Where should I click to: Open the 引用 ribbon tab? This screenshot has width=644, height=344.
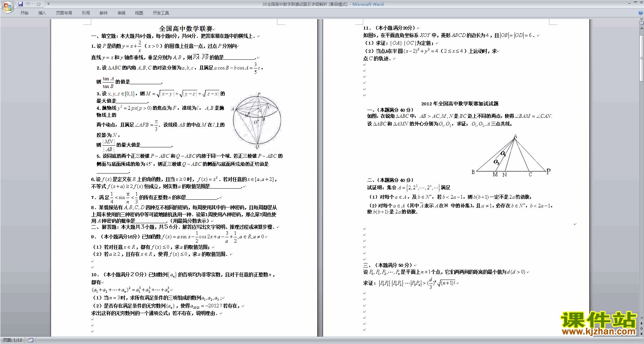tap(86, 13)
